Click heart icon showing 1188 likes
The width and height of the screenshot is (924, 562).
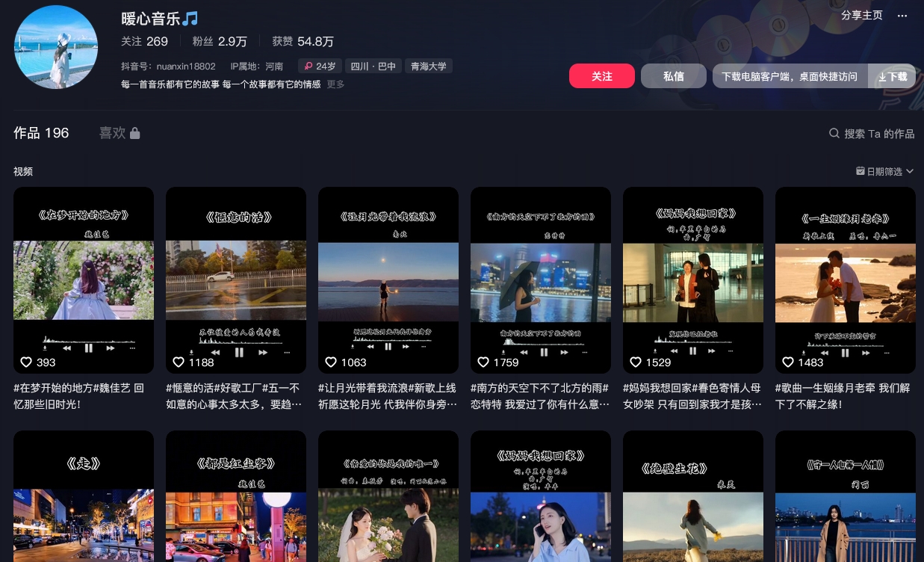click(x=179, y=362)
